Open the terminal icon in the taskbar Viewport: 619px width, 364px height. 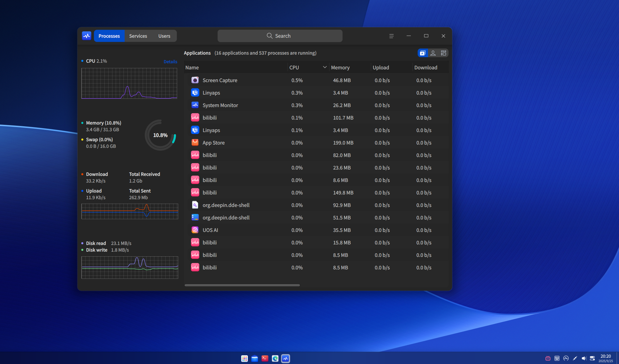pos(265,358)
